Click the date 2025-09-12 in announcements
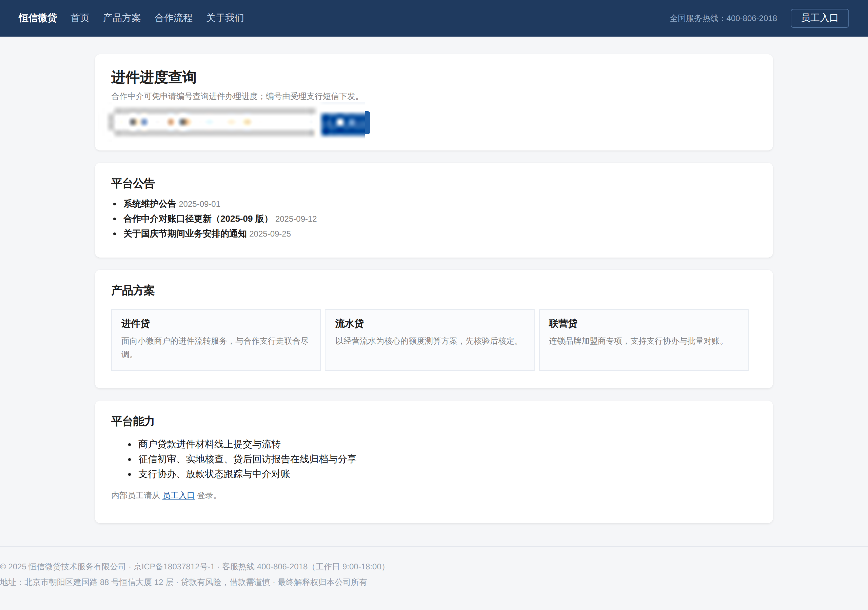The image size is (868, 610). pyautogui.click(x=296, y=219)
